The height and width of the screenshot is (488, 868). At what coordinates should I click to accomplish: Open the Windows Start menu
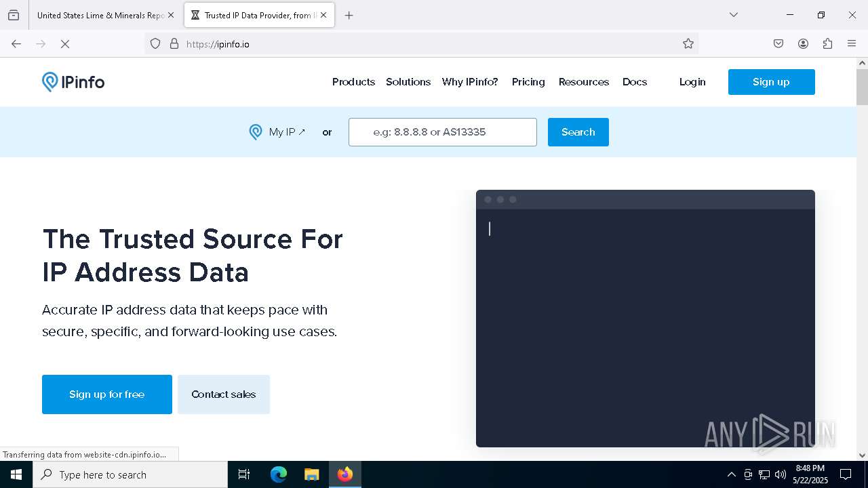click(16, 474)
